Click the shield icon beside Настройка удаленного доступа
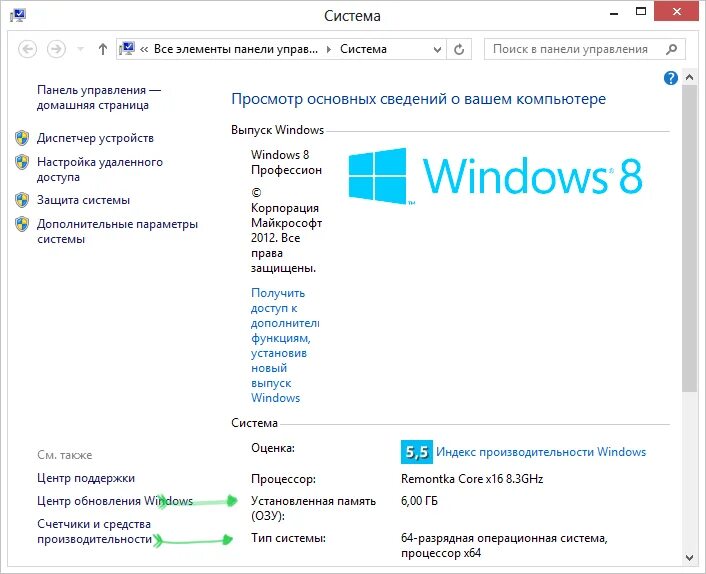Screen dimensions: 706x574 22,162
